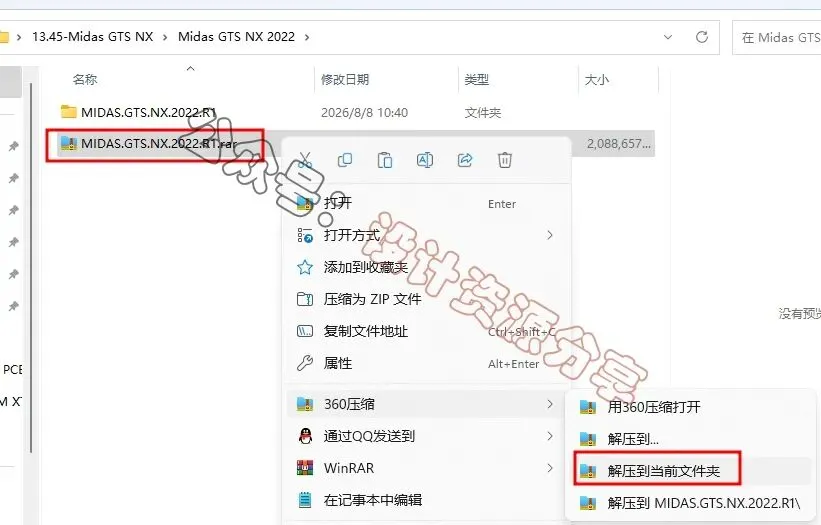Click Midas GTS NX 2022 breadcrumb
This screenshot has width=821, height=525.
[x=236, y=37]
